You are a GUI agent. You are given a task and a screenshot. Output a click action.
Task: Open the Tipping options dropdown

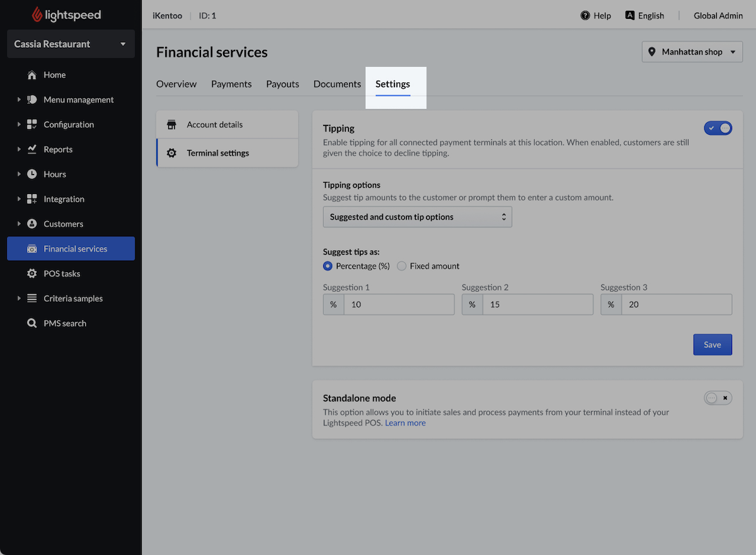[x=417, y=216]
